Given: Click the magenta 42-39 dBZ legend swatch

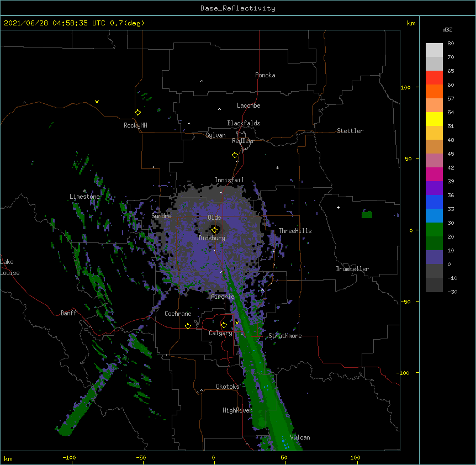Looking at the screenshot, I should tap(434, 175).
